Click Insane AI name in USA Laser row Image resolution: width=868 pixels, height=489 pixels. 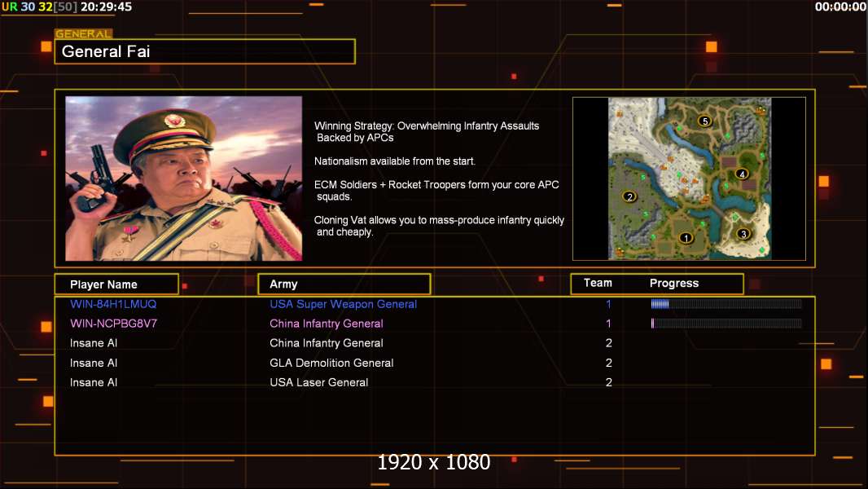click(94, 382)
